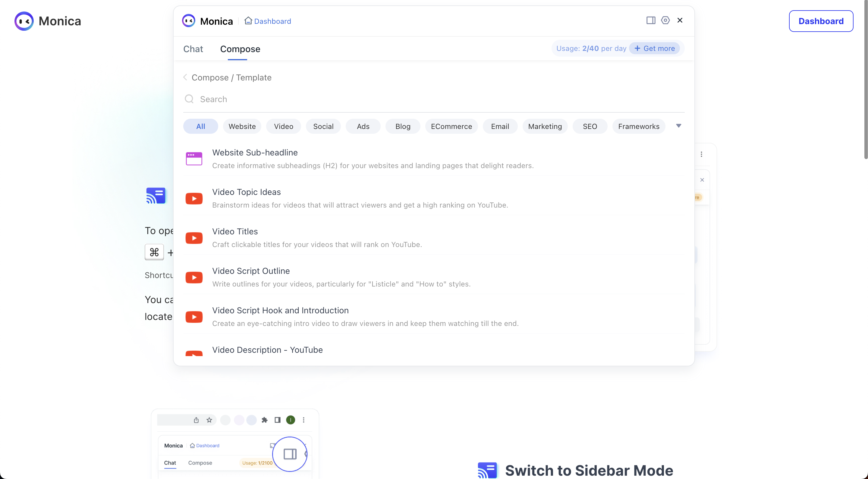The image size is (868, 479).
Task: Click the template Search field
Action: click(434, 99)
